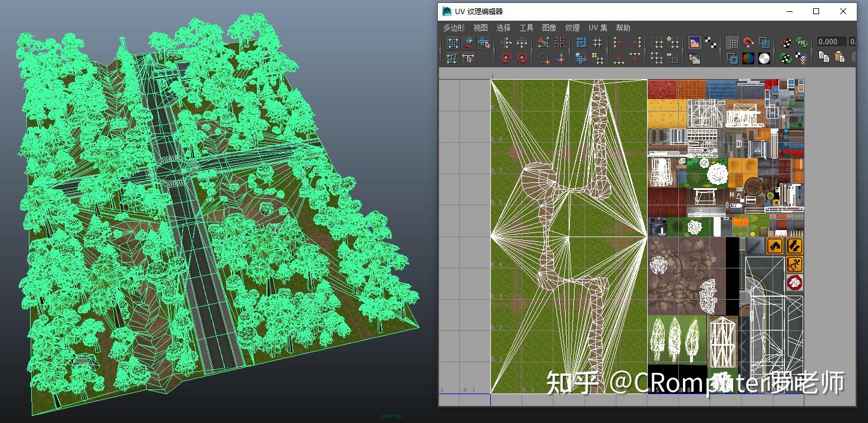Enable pixel snapping with the magnet icon
868x423 pixels.
tap(748, 42)
